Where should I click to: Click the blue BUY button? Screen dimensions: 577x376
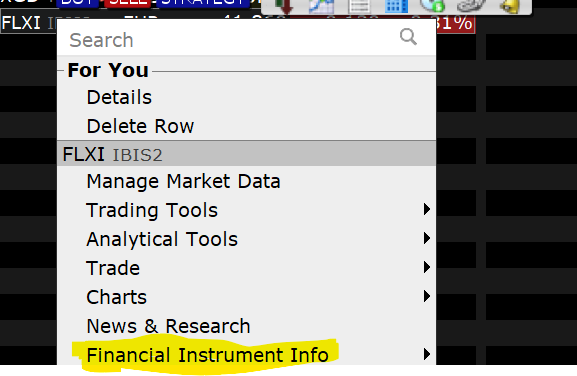tap(77, 3)
